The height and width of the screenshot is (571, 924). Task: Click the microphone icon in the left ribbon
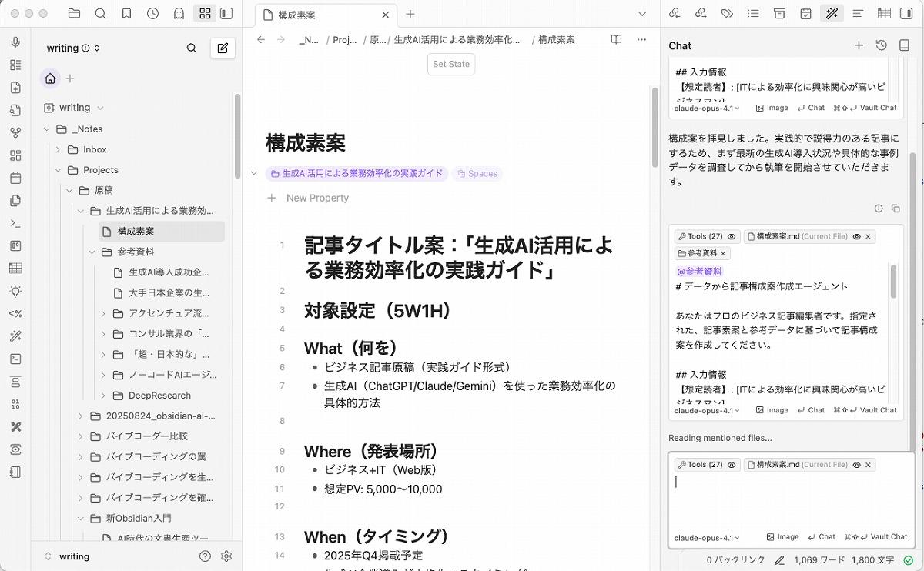pyautogui.click(x=15, y=43)
